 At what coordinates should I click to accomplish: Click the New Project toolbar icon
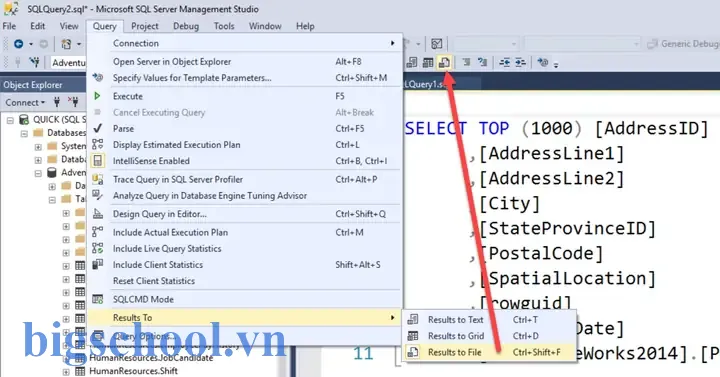[66, 44]
